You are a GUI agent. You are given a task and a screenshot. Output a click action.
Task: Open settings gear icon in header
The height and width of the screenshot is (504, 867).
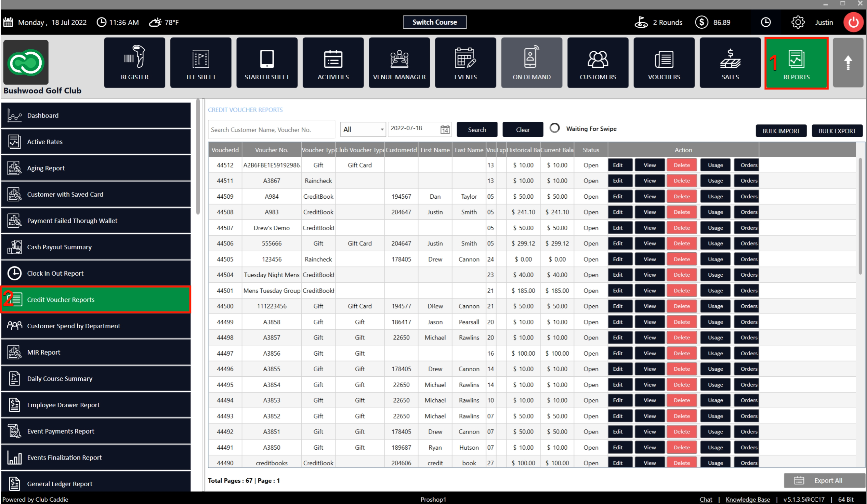798,22
